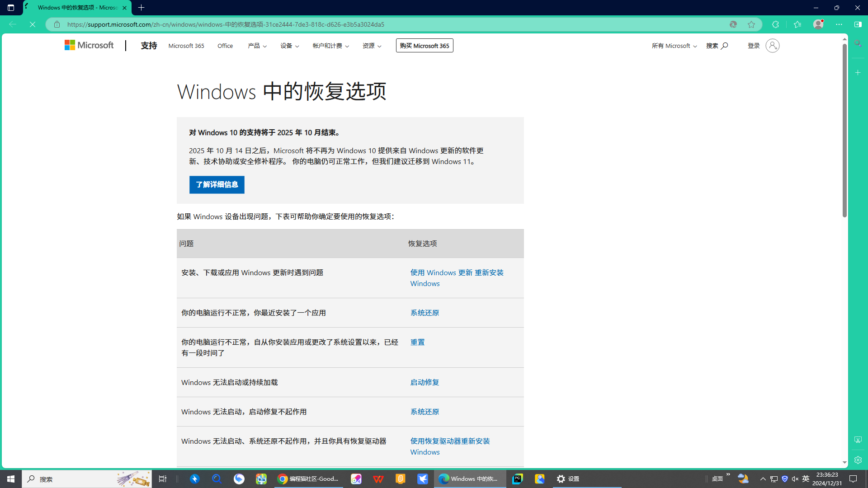Open WPS Office from taskbar
Screen dimensions: 868x488
click(378, 479)
